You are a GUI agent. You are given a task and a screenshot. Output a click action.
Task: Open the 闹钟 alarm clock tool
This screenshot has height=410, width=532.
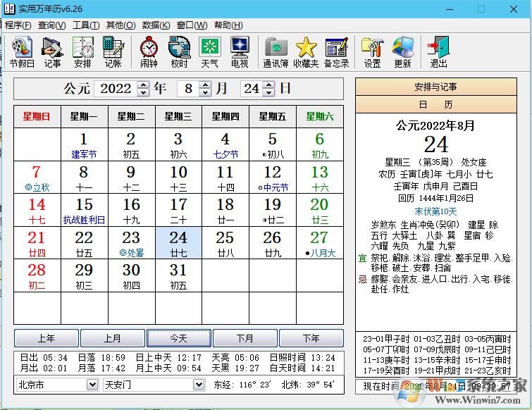(149, 52)
